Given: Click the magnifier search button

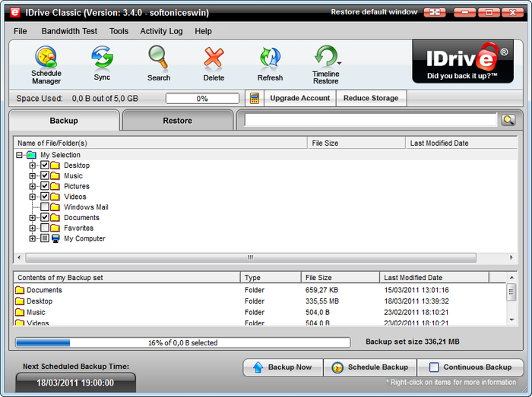Looking at the screenshot, I should pos(508,120).
